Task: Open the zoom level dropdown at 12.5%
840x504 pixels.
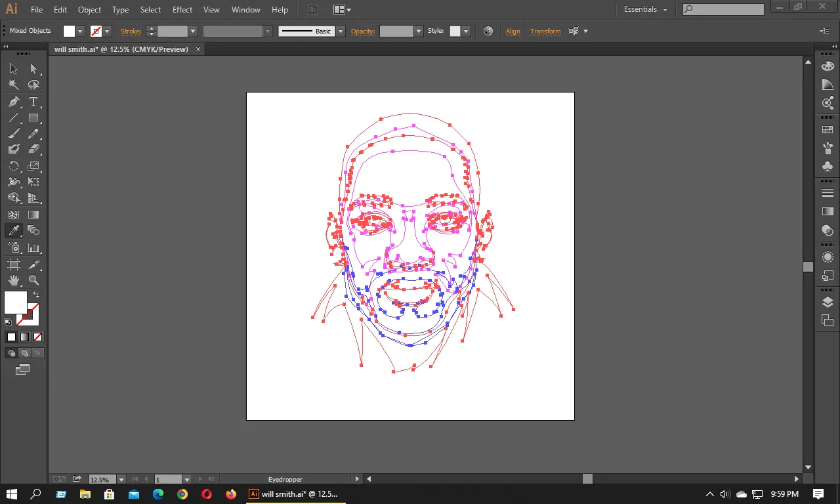Action: pyautogui.click(x=121, y=480)
